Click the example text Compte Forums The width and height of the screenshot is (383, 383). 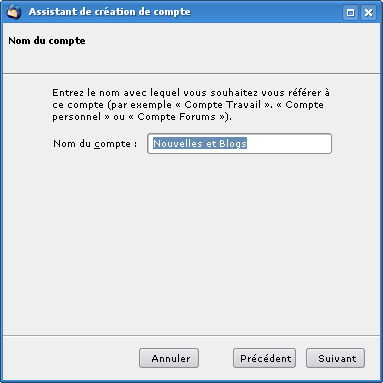tap(177, 117)
